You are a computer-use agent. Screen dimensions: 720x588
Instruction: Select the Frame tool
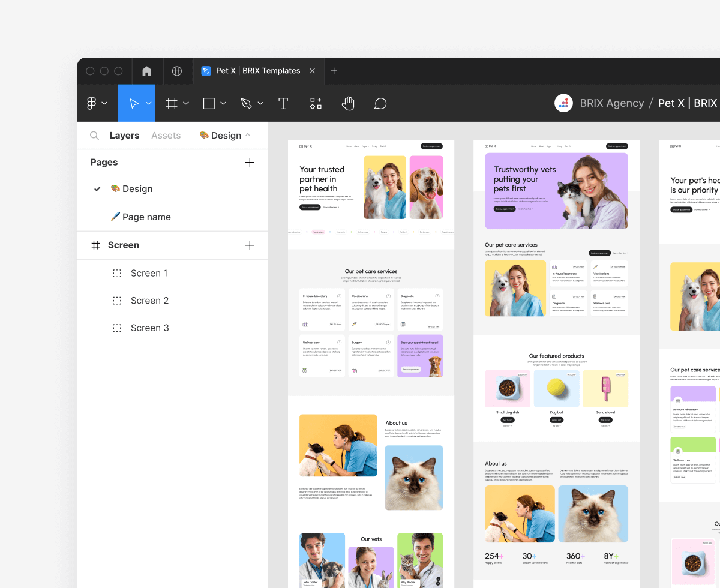pos(172,103)
